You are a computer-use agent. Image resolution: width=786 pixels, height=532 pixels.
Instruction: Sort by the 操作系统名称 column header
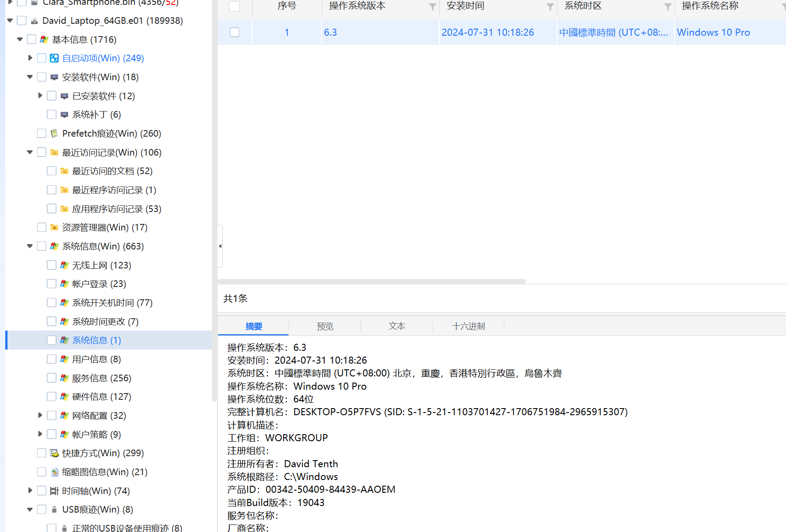point(710,6)
